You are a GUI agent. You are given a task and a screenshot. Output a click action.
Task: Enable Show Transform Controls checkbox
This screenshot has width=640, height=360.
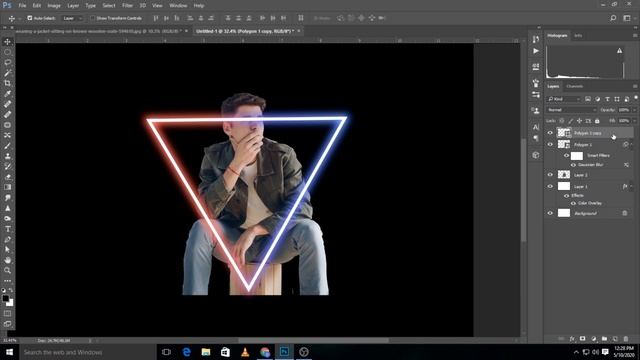pyautogui.click(x=93, y=18)
